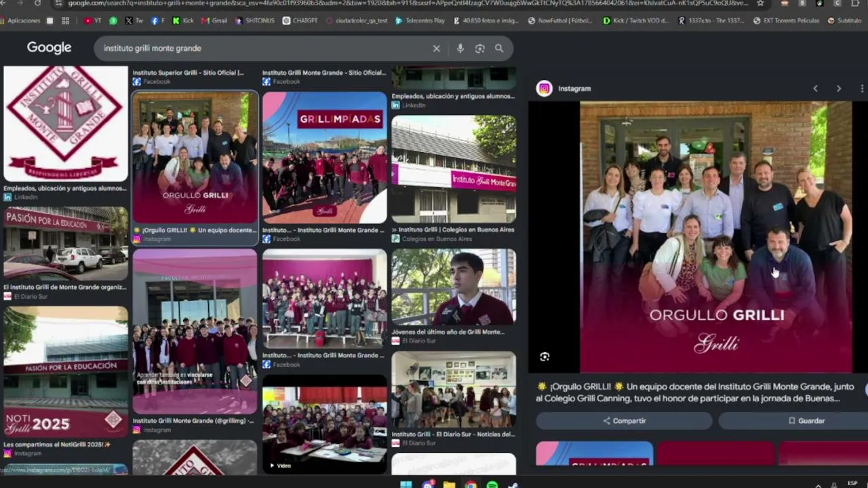868x488 pixels.
Task: Open the 'Pasión por la educación' street photo thumbnail
Action: coord(65,244)
